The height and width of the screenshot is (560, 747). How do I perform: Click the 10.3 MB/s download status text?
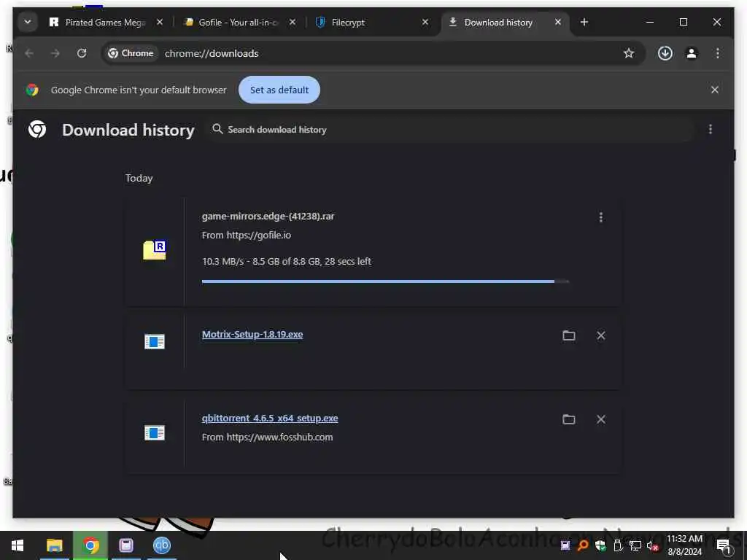(286, 262)
